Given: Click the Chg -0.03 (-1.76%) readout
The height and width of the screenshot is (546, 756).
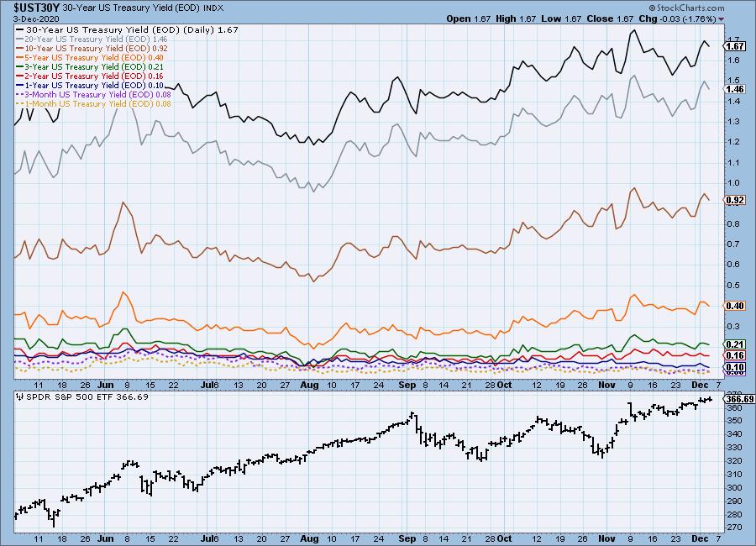Looking at the screenshot, I should (677, 18).
